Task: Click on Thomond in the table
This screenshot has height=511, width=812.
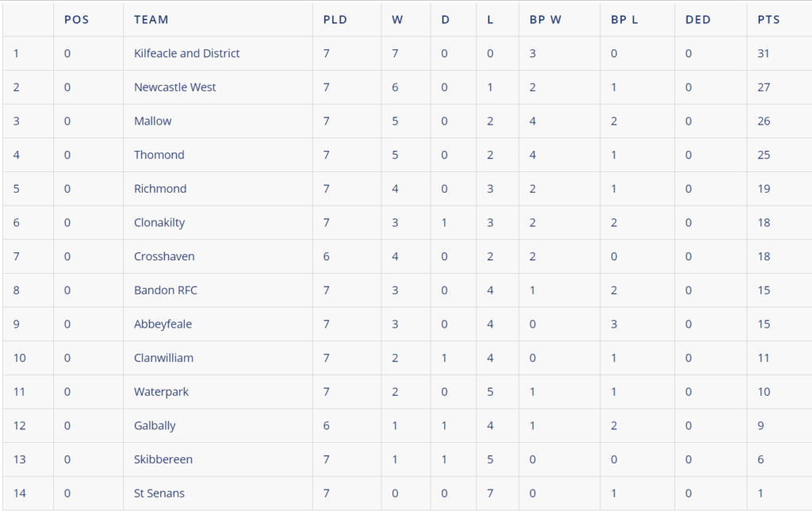Action: tap(159, 155)
